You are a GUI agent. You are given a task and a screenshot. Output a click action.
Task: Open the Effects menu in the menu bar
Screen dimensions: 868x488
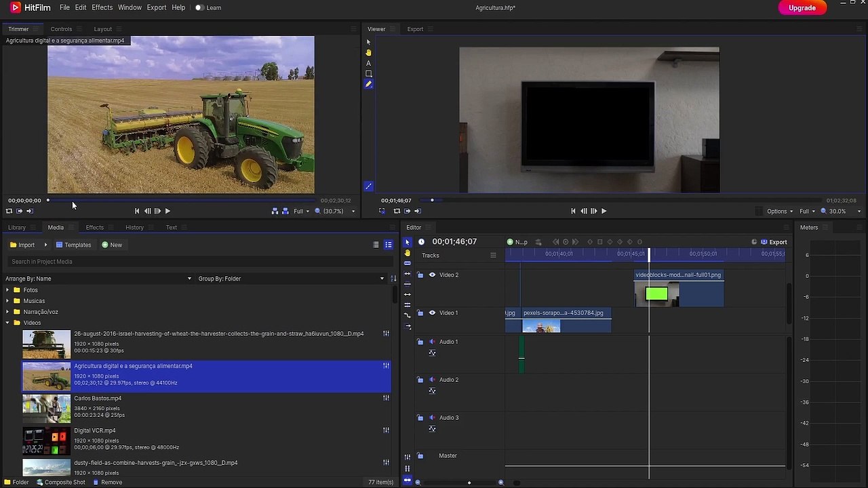click(102, 7)
